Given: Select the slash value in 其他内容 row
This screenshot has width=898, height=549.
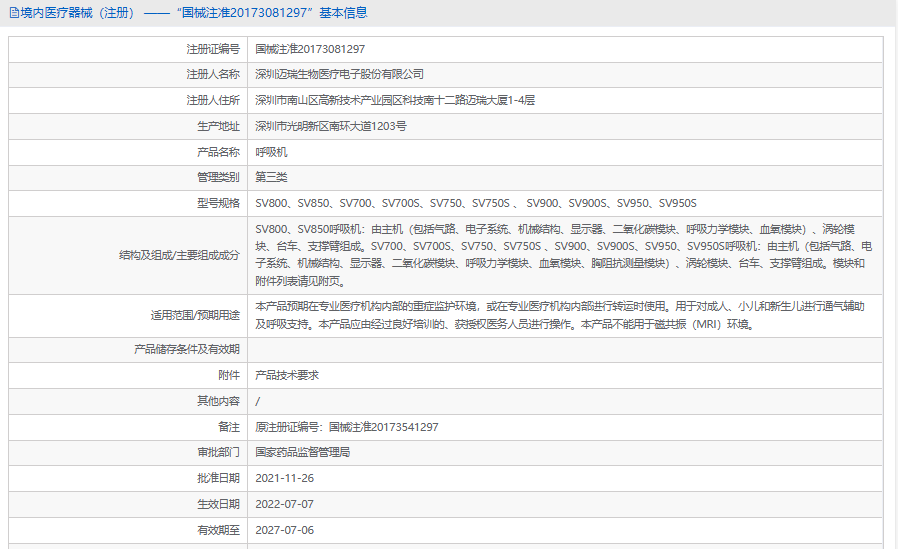Looking at the screenshot, I should (257, 401).
